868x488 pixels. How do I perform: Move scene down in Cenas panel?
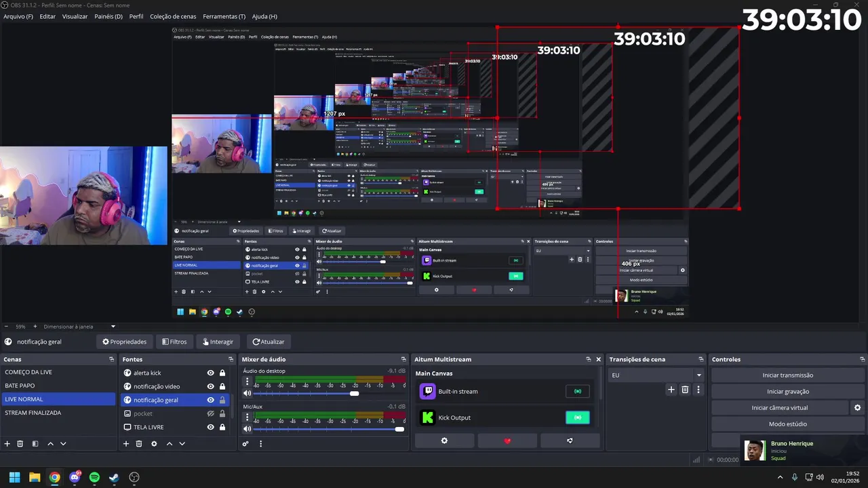click(63, 444)
